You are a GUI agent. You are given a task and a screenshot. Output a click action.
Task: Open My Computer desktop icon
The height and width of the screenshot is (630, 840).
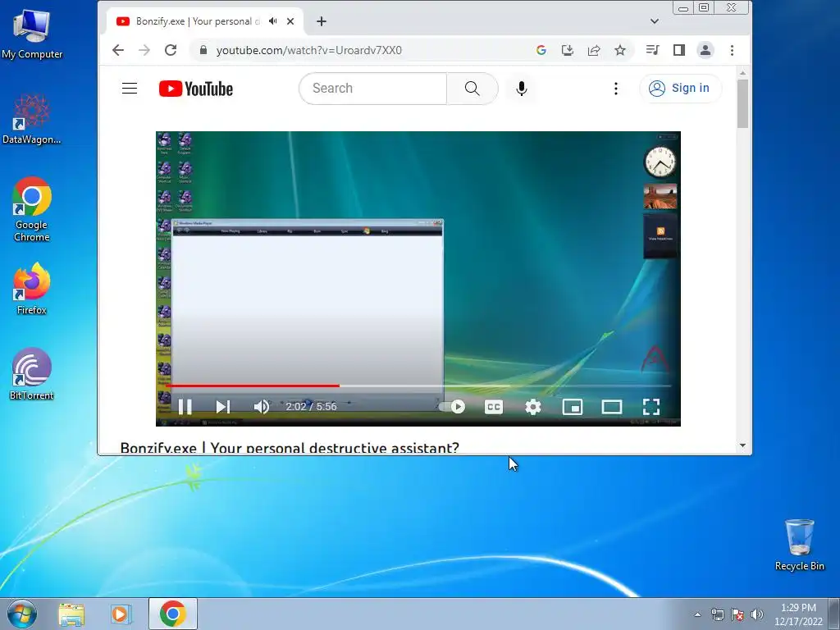[32, 33]
